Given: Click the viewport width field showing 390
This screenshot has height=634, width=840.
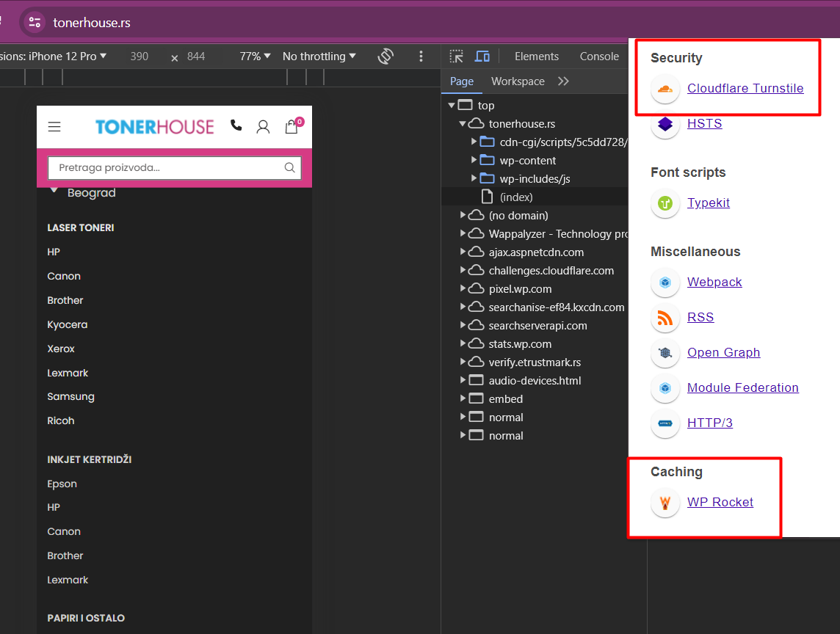Looking at the screenshot, I should (x=140, y=57).
